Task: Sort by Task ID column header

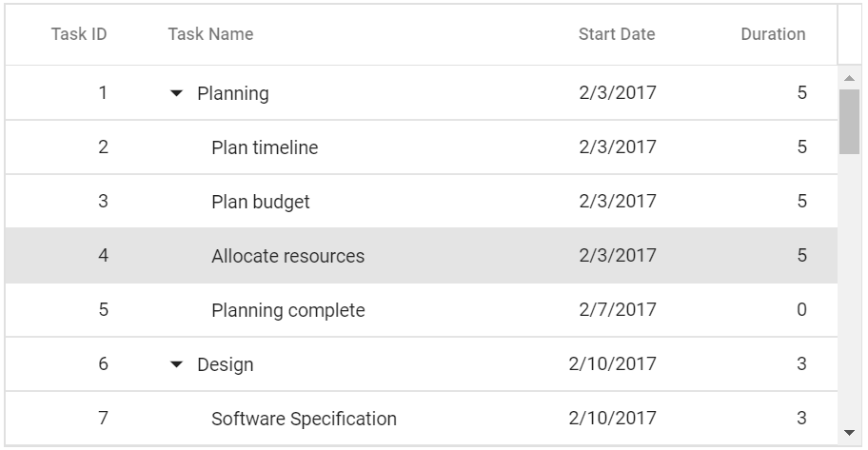Action: tap(79, 34)
